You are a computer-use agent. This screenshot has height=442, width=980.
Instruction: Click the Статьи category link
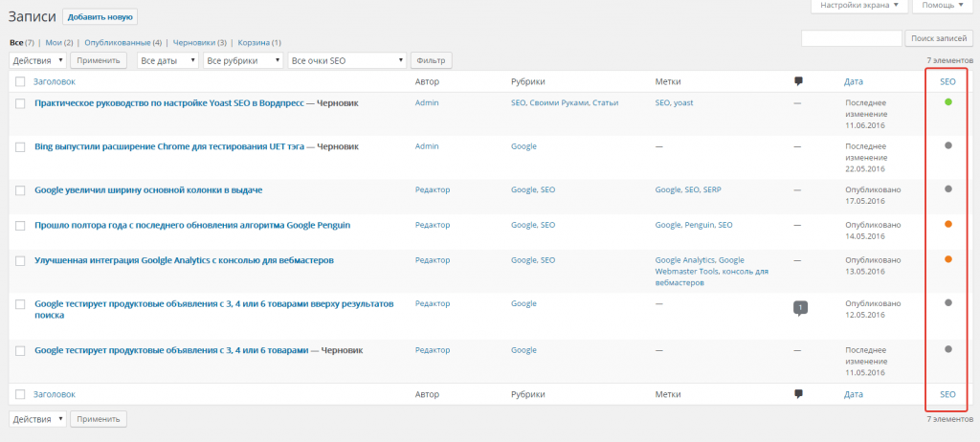click(606, 102)
